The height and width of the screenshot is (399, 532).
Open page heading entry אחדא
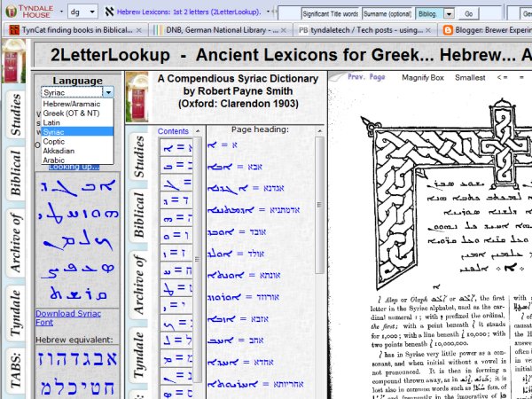tap(240, 362)
